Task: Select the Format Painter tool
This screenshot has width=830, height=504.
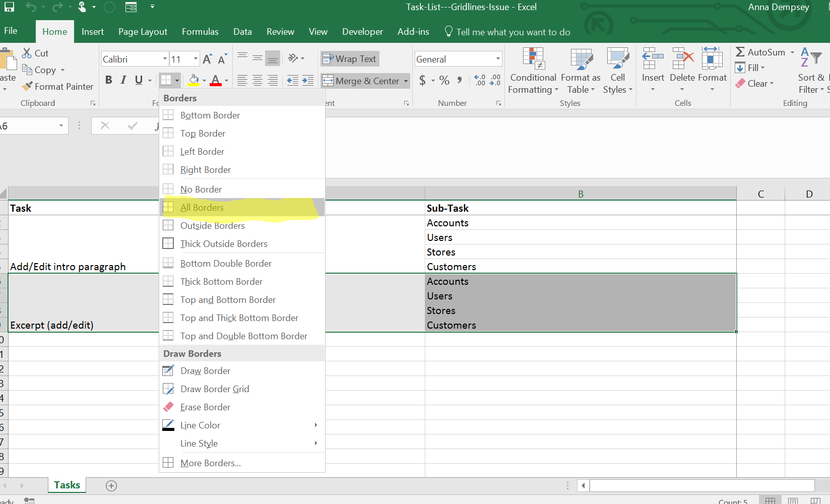Action: click(x=57, y=86)
